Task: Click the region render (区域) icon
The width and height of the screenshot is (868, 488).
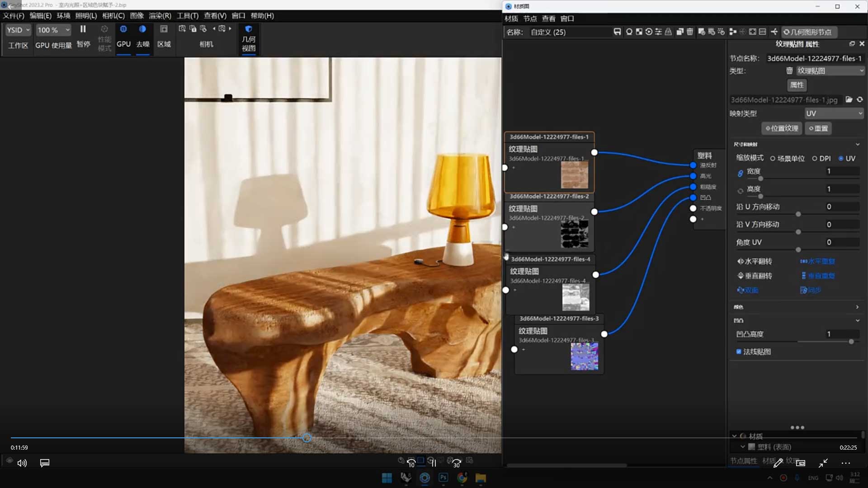Action: coord(164,29)
